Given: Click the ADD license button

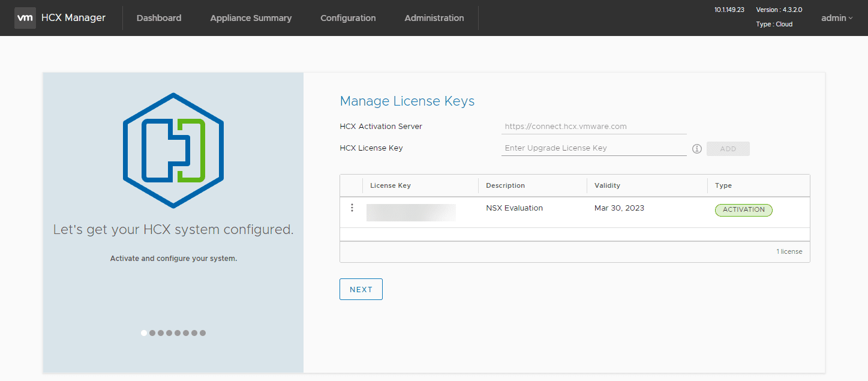Looking at the screenshot, I should pos(728,149).
